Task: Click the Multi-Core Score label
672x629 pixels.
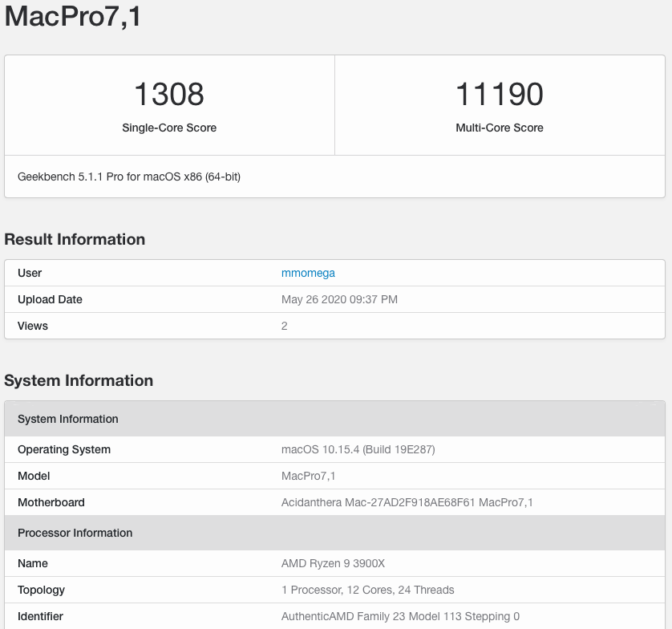Action: click(500, 128)
